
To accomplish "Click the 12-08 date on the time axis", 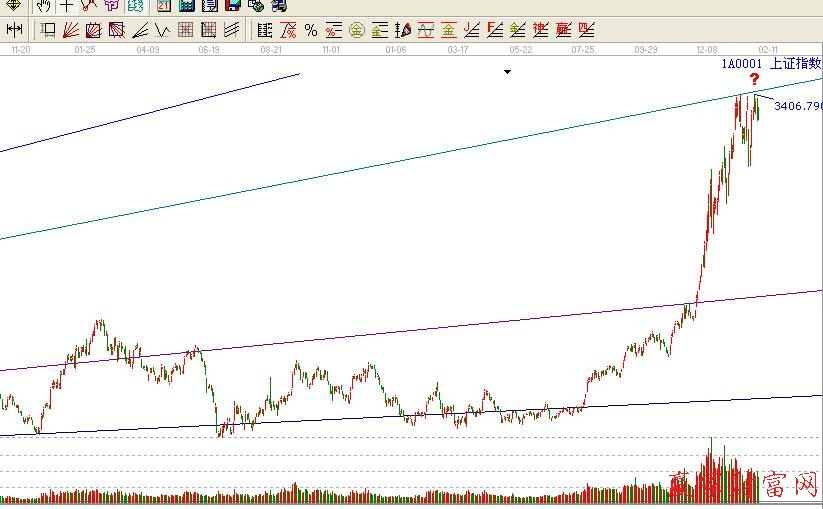I will coord(707,48).
